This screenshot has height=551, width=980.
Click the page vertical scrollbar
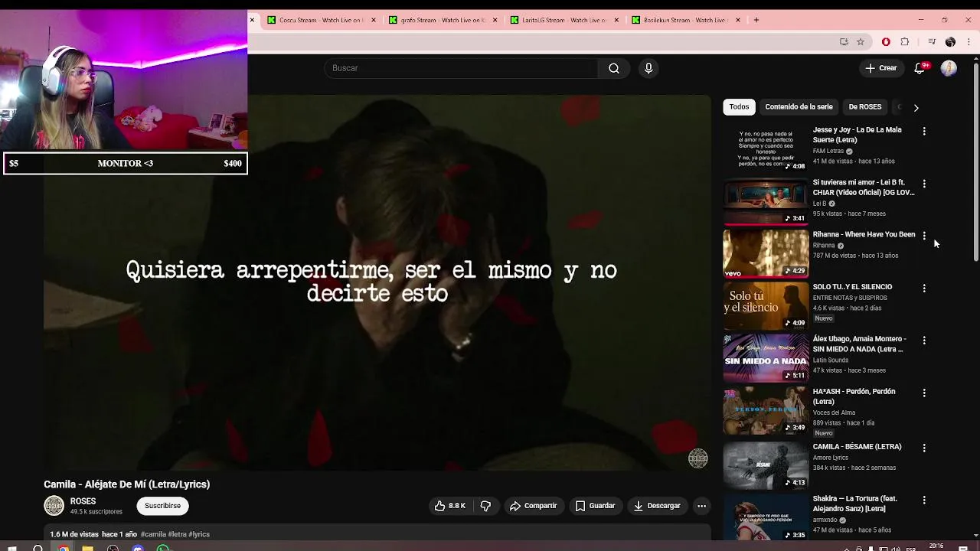click(975, 161)
